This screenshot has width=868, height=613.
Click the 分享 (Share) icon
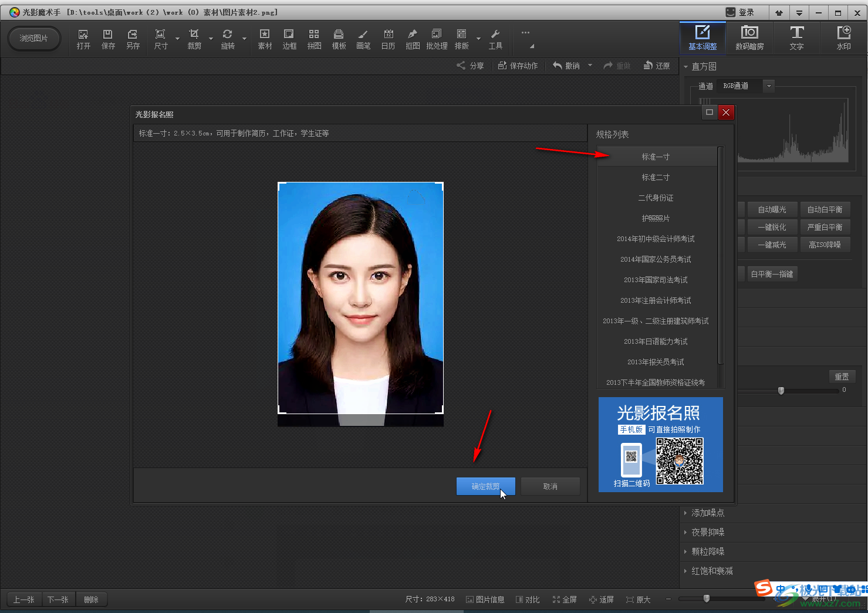point(471,66)
